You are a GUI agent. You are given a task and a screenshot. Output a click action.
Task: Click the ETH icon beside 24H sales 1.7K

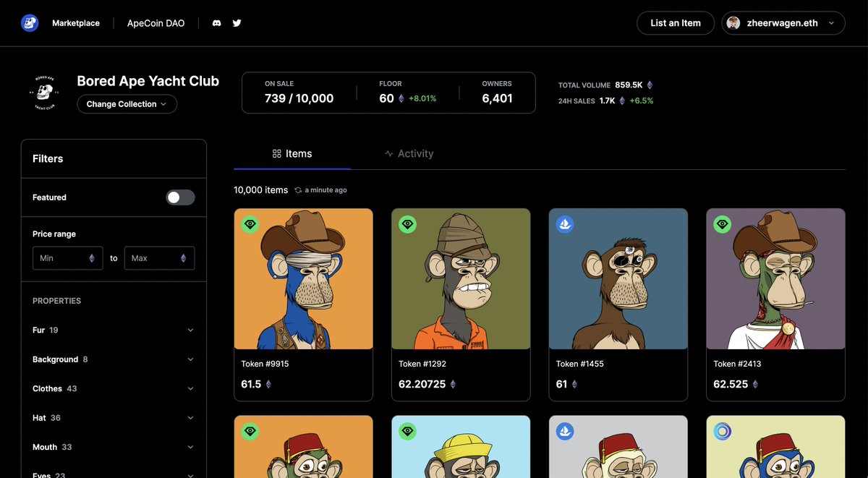click(621, 101)
